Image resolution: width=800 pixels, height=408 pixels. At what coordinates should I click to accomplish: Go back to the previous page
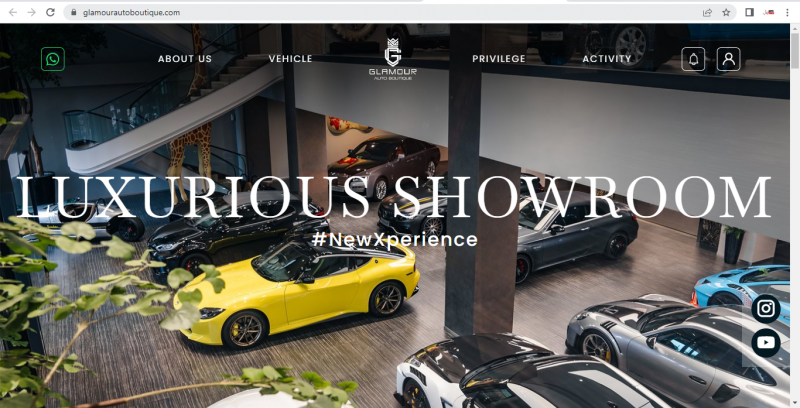13,12
